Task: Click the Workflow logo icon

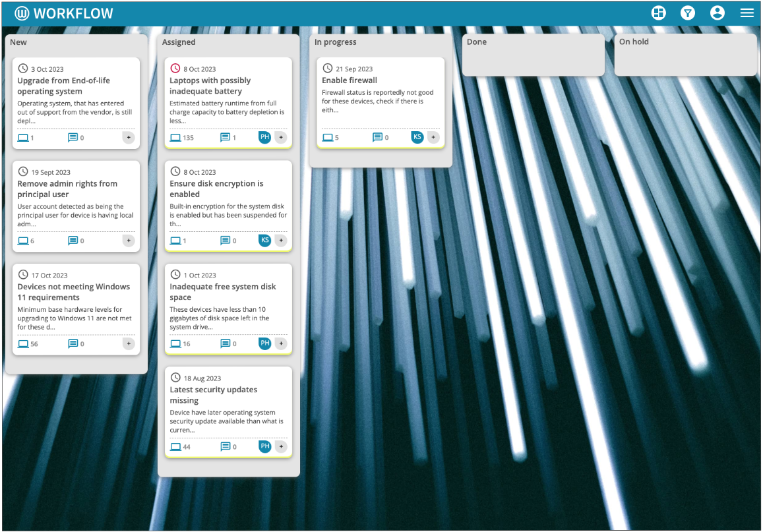Action: (x=24, y=13)
